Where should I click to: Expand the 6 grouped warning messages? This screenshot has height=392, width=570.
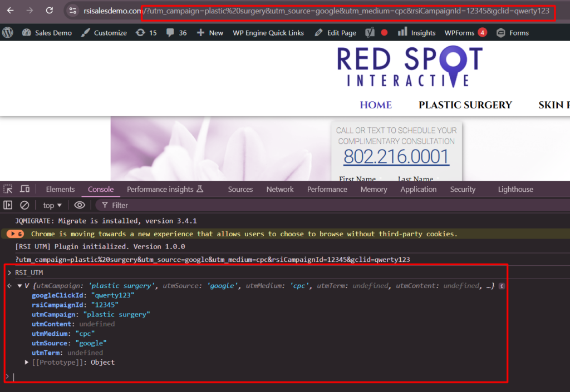pyautogui.click(x=15, y=234)
